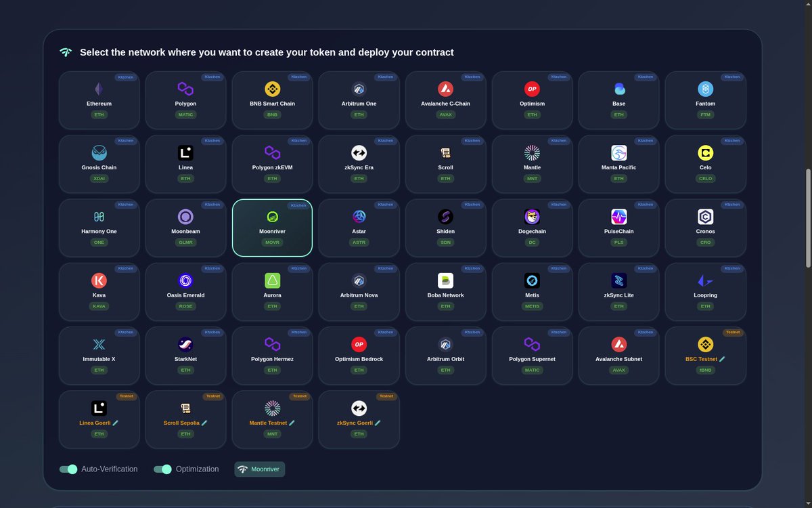812x508 pixels.
Task: Choose the Avalanche C-Chain icon
Action: 445,89
